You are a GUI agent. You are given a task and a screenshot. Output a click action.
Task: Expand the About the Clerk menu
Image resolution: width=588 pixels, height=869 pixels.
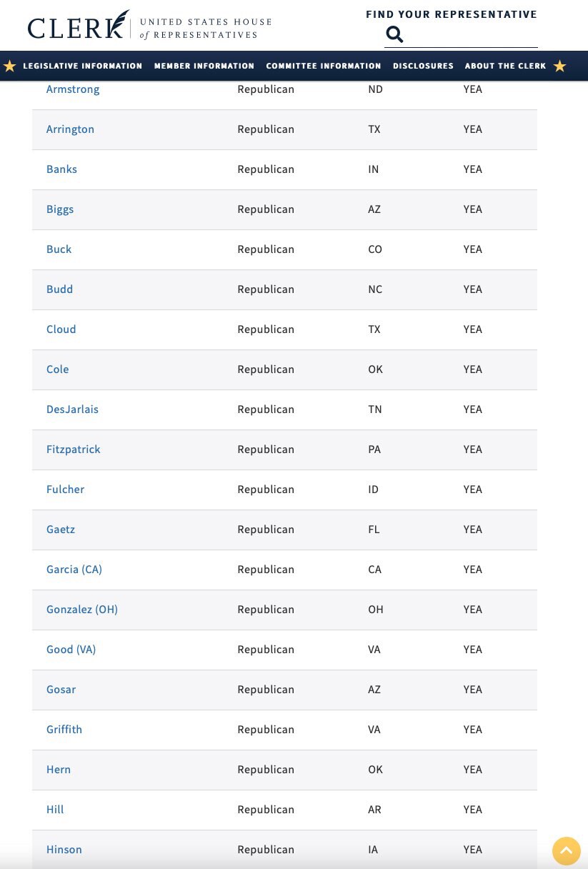click(505, 66)
